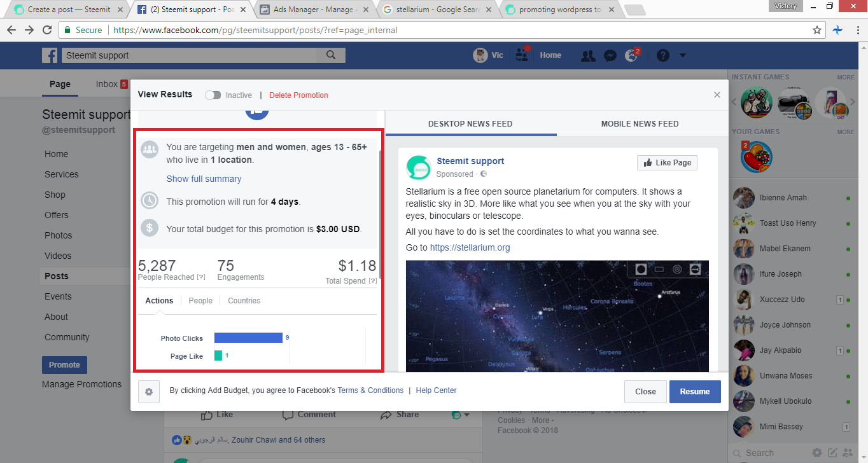Viewport: 868px width, 463px height.
Task: Click Delete Promotion link
Action: [x=298, y=95]
